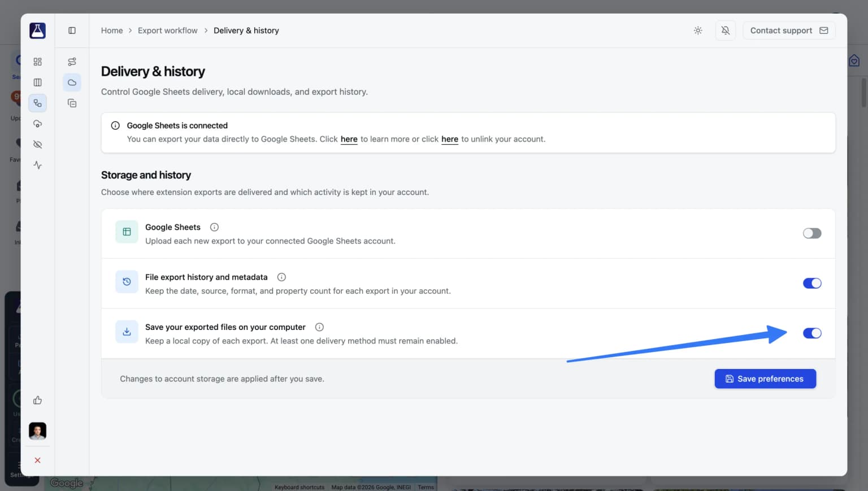Switch theme with the sun icon
This screenshot has height=491, width=868.
698,31
